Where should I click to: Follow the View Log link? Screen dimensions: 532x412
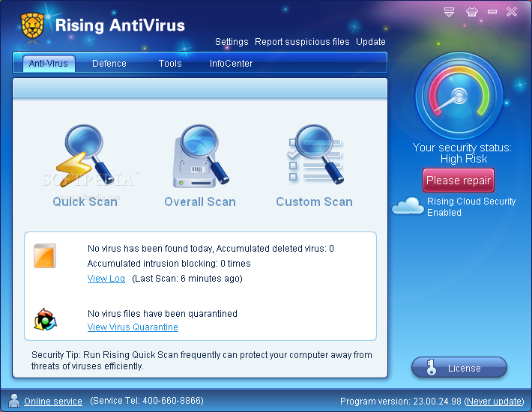coord(106,279)
